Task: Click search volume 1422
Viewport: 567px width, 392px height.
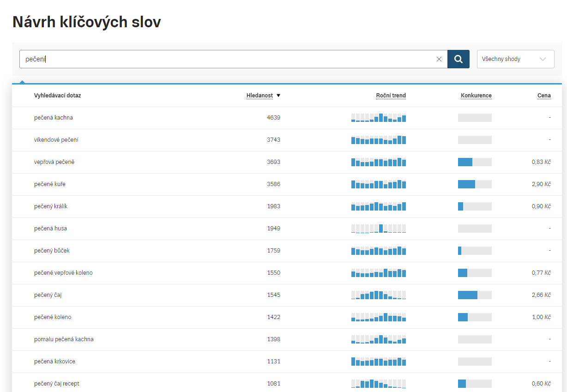Action: [x=273, y=317]
